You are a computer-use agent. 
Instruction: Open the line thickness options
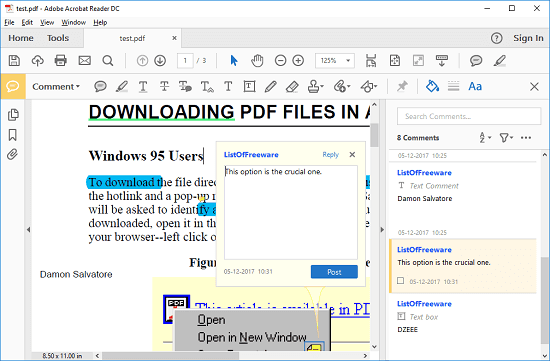pos(454,86)
